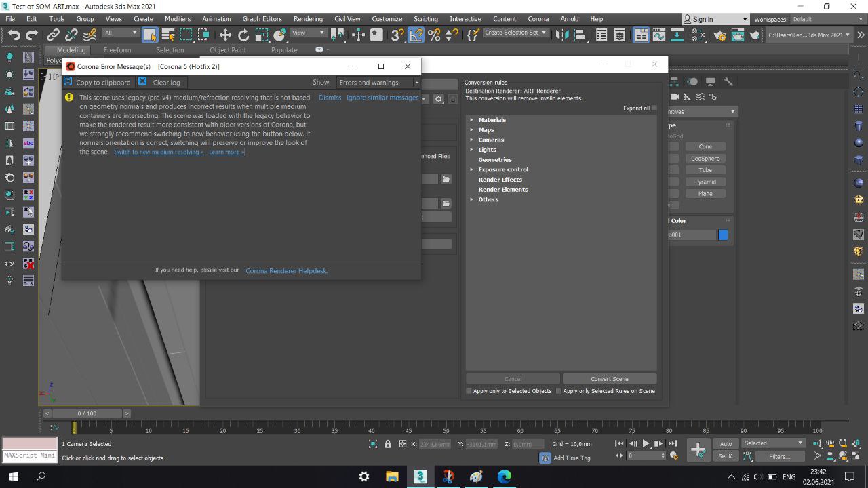Click Ignore similar messages link
Image resolution: width=868 pixels, height=488 pixels.
click(382, 98)
